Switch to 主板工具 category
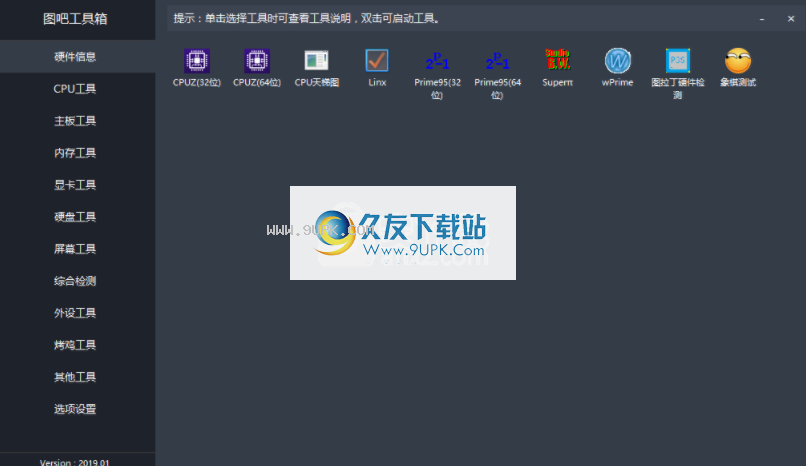The width and height of the screenshot is (806, 466). pos(78,121)
